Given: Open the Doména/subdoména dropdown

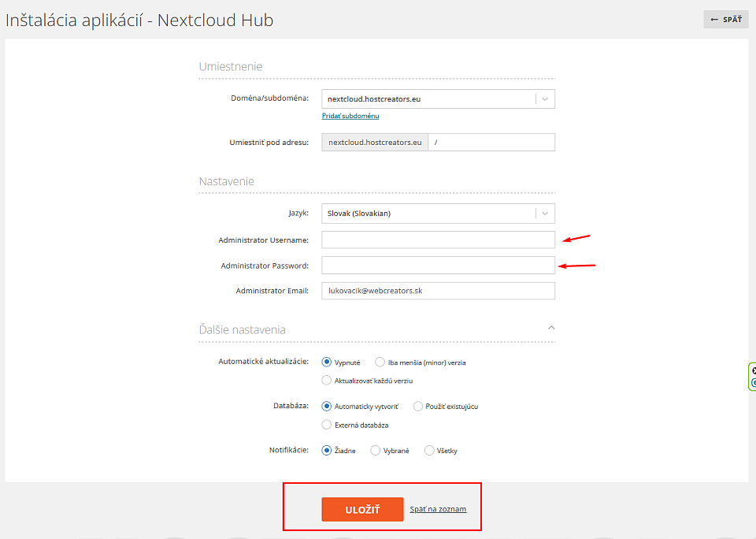Looking at the screenshot, I should [x=438, y=99].
